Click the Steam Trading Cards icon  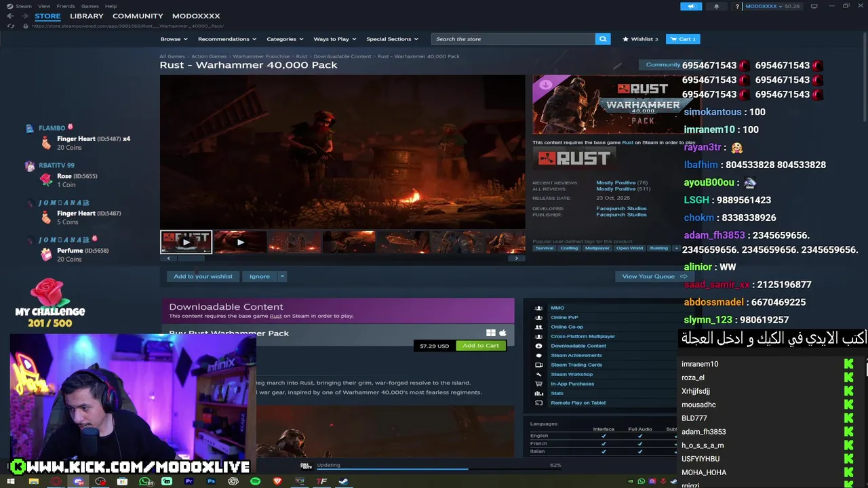click(x=539, y=365)
